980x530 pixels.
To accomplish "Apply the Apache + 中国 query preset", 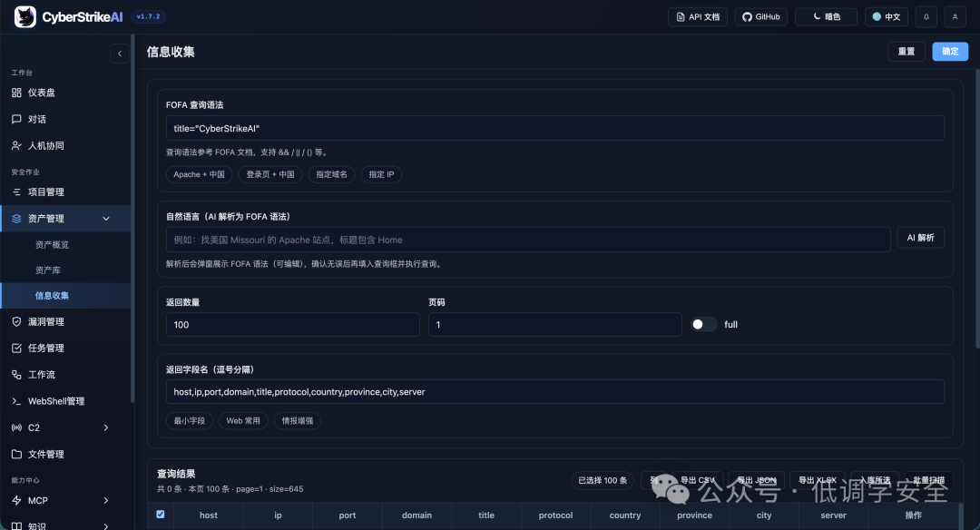I will tap(199, 174).
